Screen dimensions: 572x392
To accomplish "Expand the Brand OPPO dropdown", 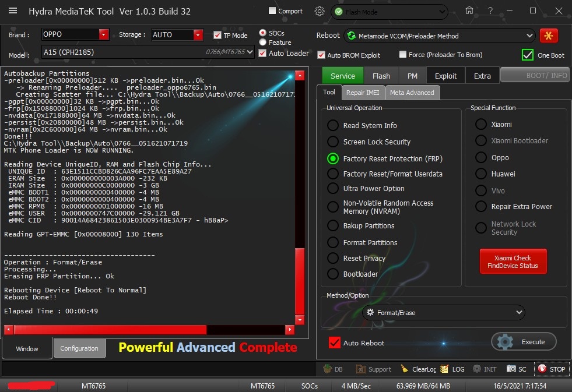I will click(x=104, y=35).
